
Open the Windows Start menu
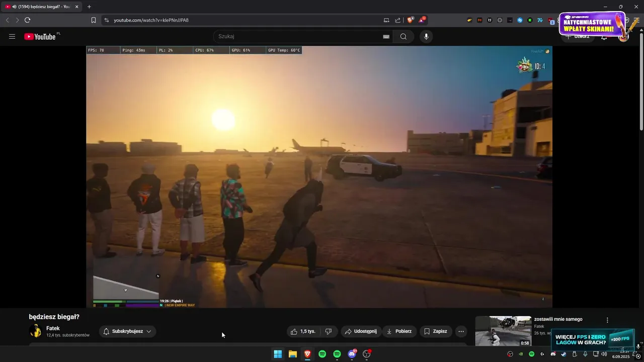coord(278,354)
